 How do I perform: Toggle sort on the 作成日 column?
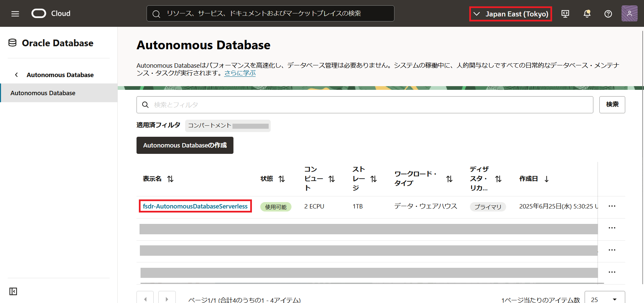(x=547, y=179)
